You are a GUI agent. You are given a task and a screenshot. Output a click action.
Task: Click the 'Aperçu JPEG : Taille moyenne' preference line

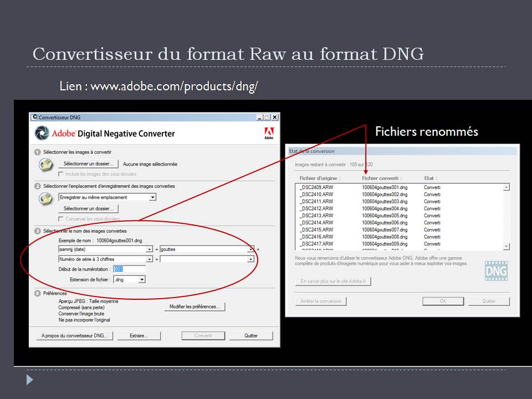88,301
